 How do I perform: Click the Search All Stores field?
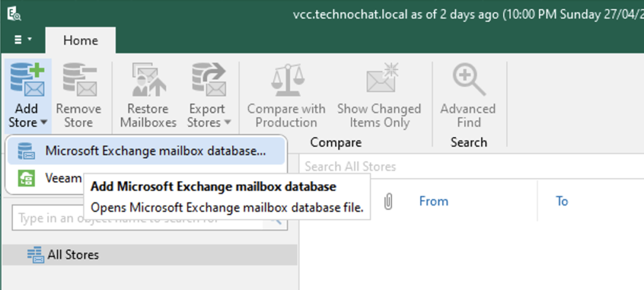pos(465,167)
